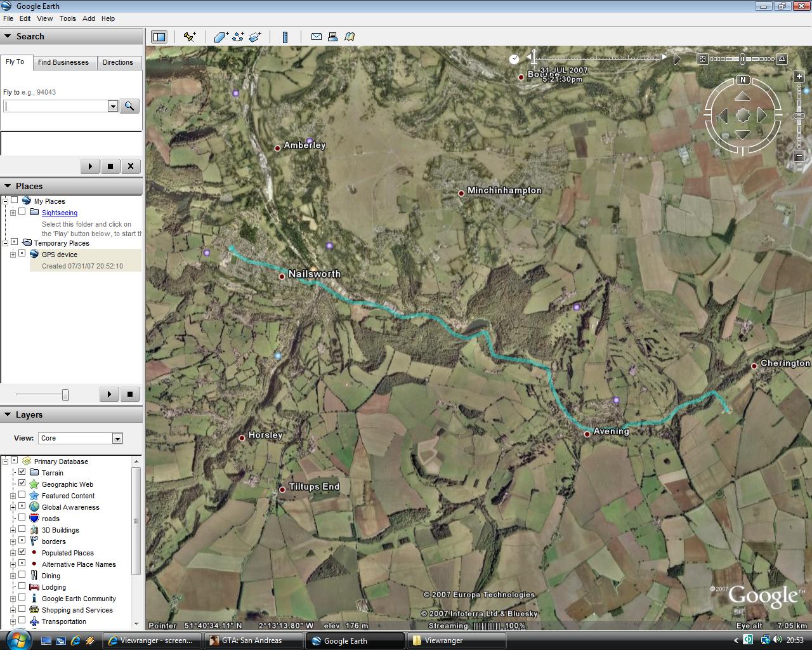The height and width of the screenshot is (650, 812).
Task: Toggle the sidebar visibility toolbar button
Action: coord(159,37)
